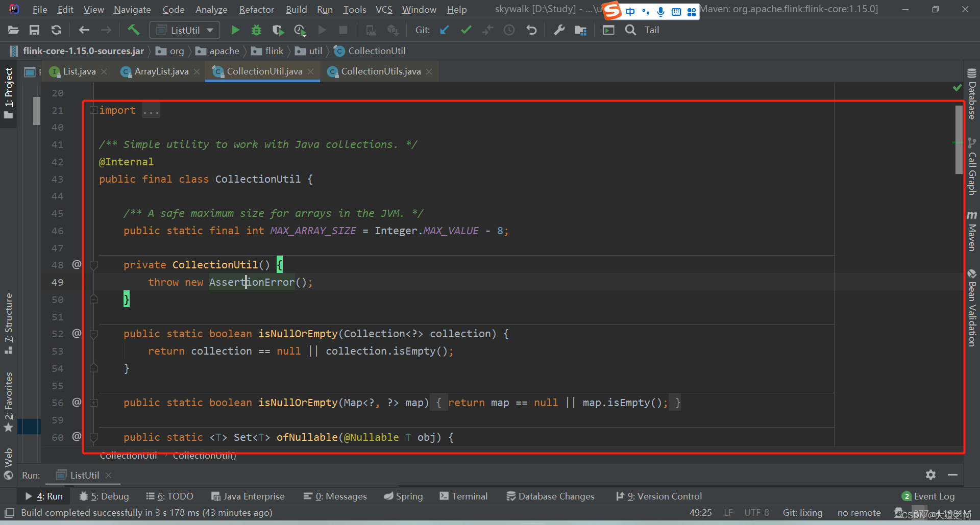Open the TODO tool window

tap(169, 496)
